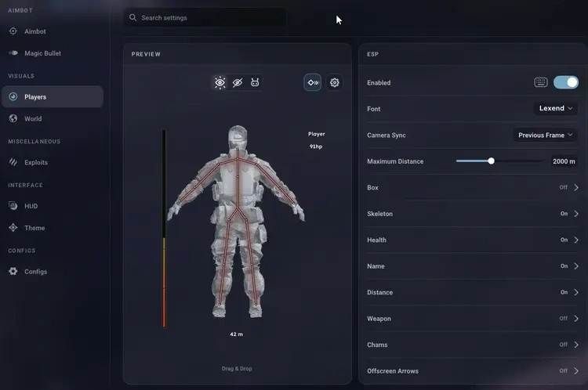
Task: Click the Exploits slashes icon
Action: (x=13, y=162)
